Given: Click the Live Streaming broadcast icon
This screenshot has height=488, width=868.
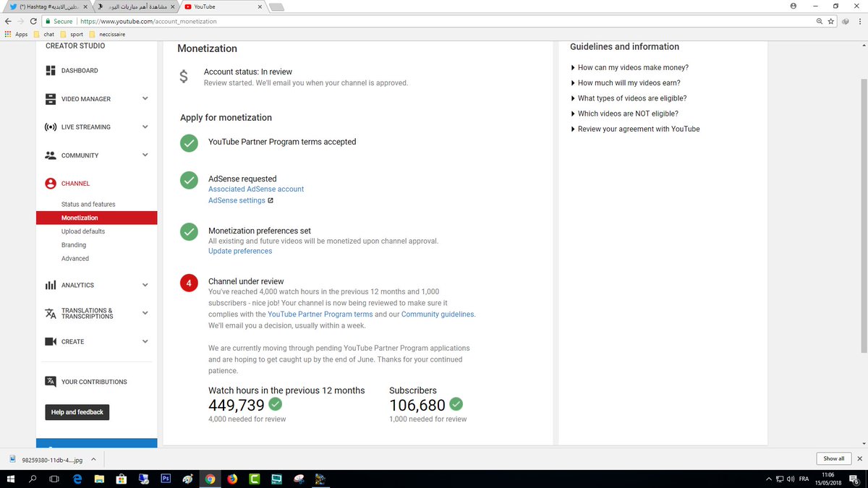Looking at the screenshot, I should [x=51, y=127].
